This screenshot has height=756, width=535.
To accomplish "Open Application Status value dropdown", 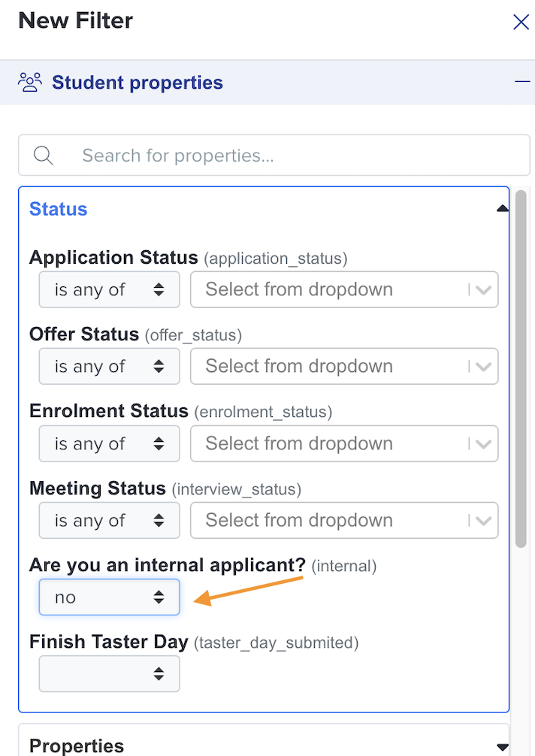I will [x=344, y=289].
